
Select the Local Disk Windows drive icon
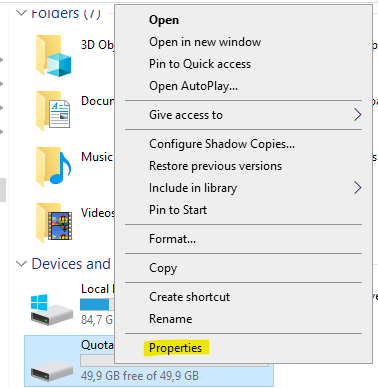coord(52,310)
